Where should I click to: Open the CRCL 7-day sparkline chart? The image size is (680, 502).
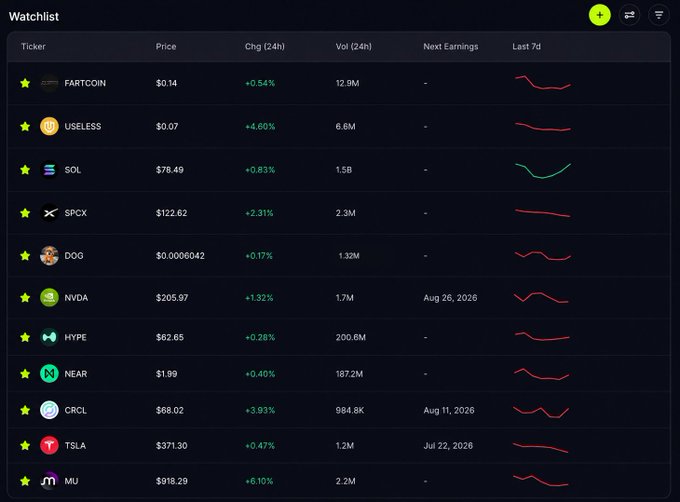(541, 412)
